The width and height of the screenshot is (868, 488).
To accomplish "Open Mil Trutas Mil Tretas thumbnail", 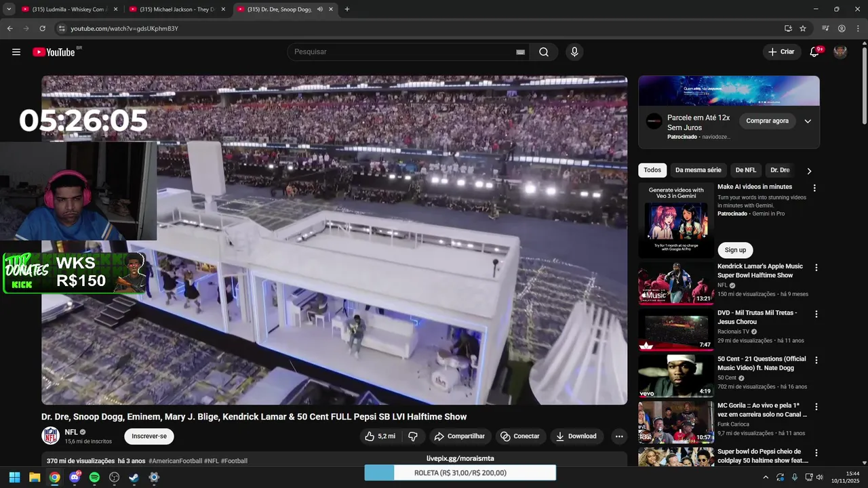I will [675, 330].
